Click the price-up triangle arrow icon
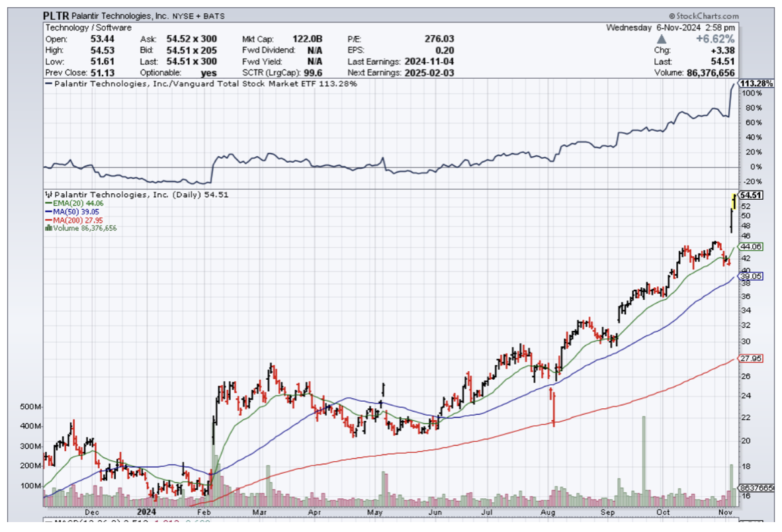782x532 pixels. click(662, 40)
